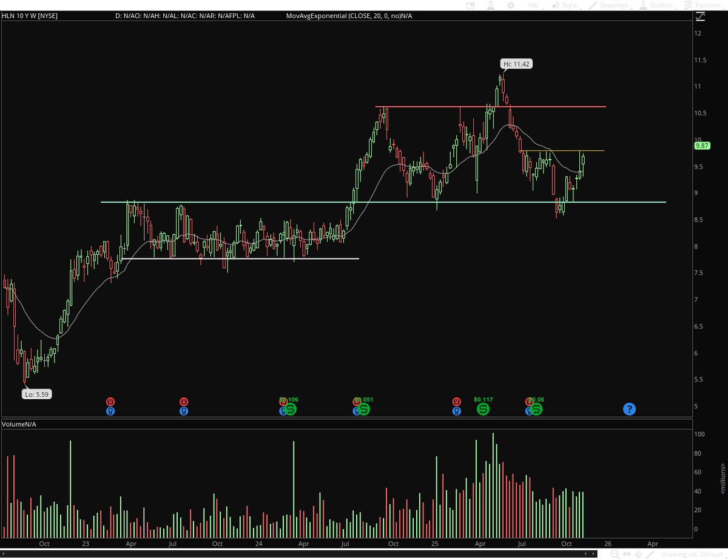Viewport: 728px width, 560px height.
Task: Select the white horizontal trendline
Action: pyautogui.click(x=240, y=259)
